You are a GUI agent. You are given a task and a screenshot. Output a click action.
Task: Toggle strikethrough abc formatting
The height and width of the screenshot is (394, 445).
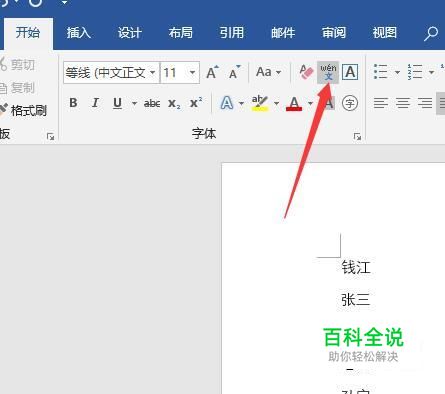click(152, 103)
